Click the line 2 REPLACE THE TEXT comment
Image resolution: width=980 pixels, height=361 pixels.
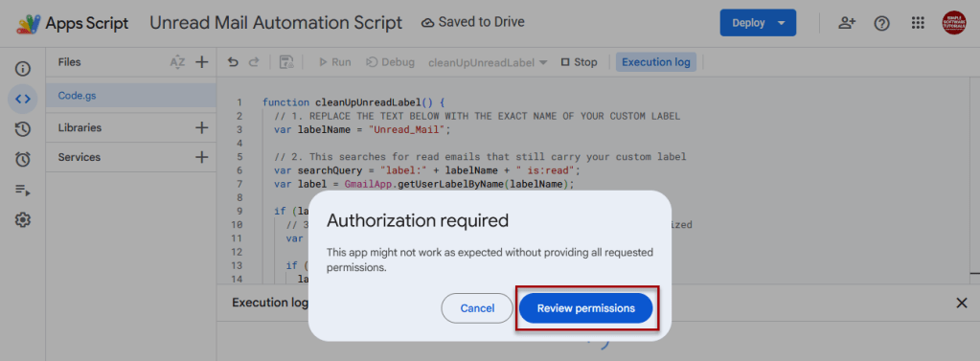(x=477, y=116)
